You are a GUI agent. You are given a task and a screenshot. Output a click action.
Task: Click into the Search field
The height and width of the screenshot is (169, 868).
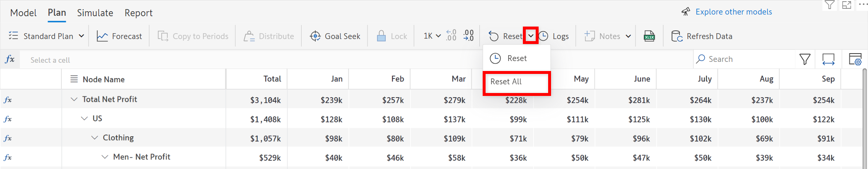click(746, 59)
